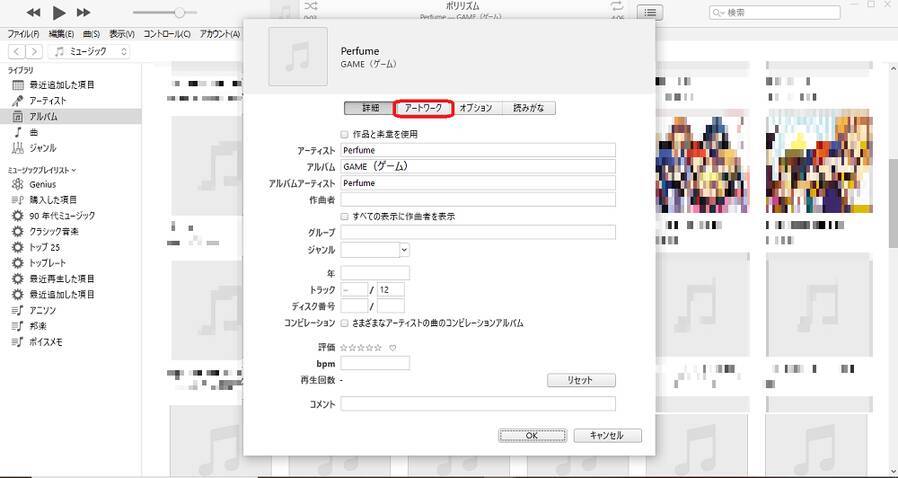898x478 pixels.
Task: Enable the 作品と楽章を使用 checkbox
Action: 344,135
